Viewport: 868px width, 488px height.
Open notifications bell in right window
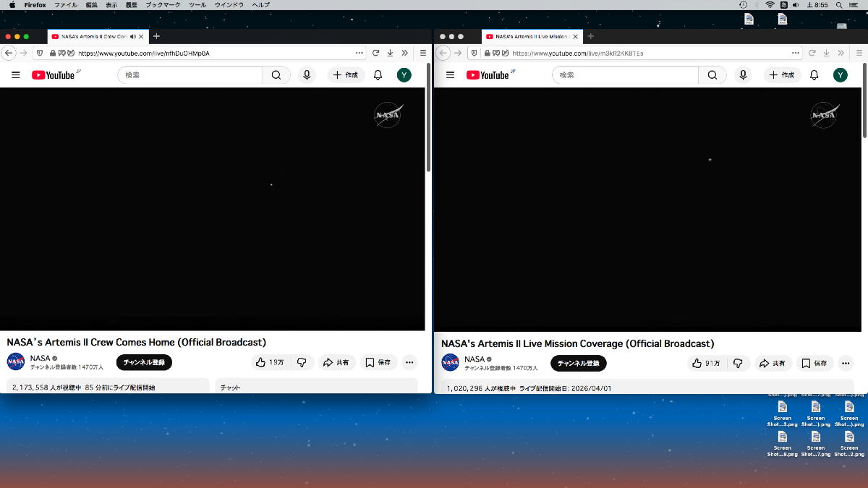[x=814, y=75]
